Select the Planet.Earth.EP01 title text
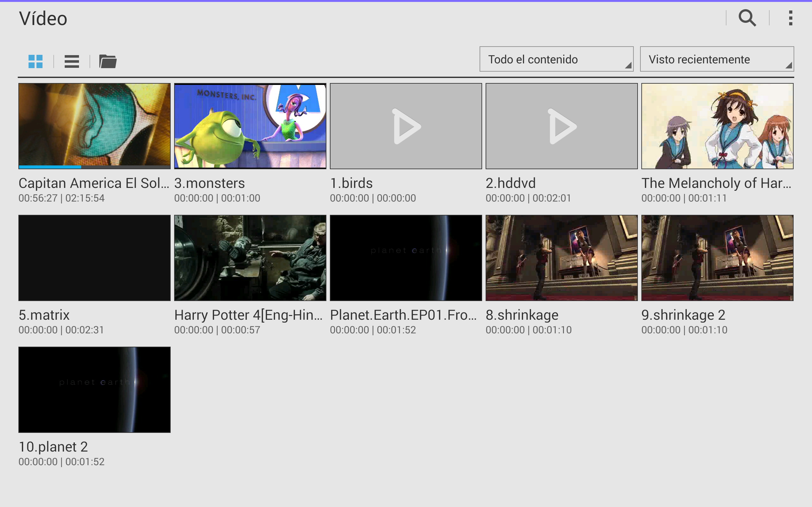Image resolution: width=812 pixels, height=507 pixels. (x=403, y=315)
